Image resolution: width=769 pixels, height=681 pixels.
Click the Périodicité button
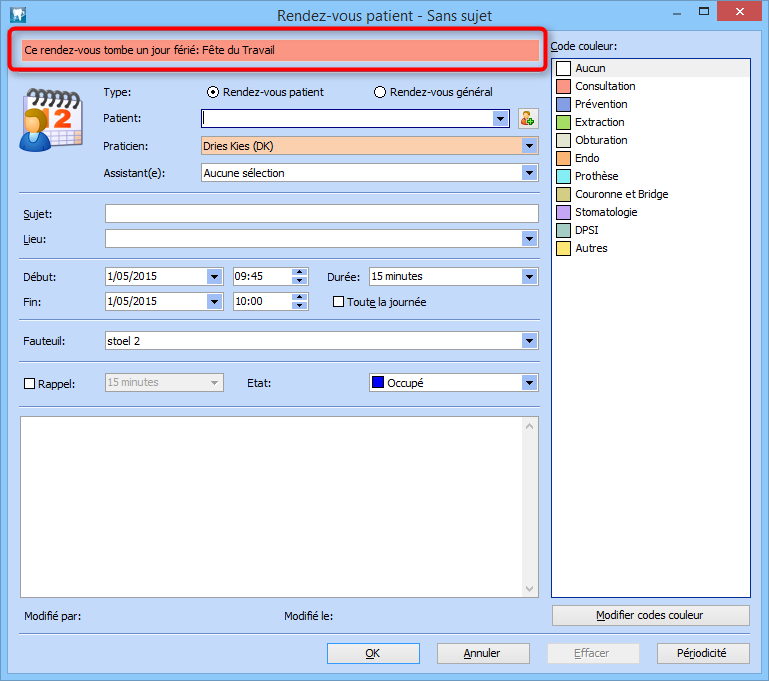coord(703,653)
